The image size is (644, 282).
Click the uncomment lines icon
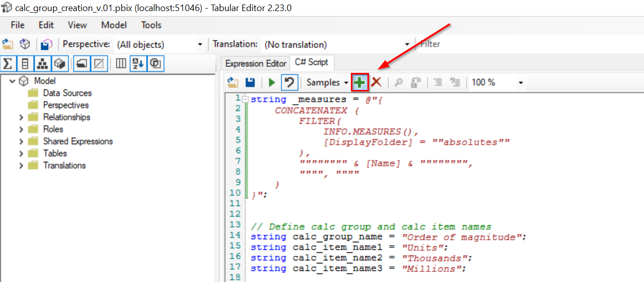coord(455,82)
